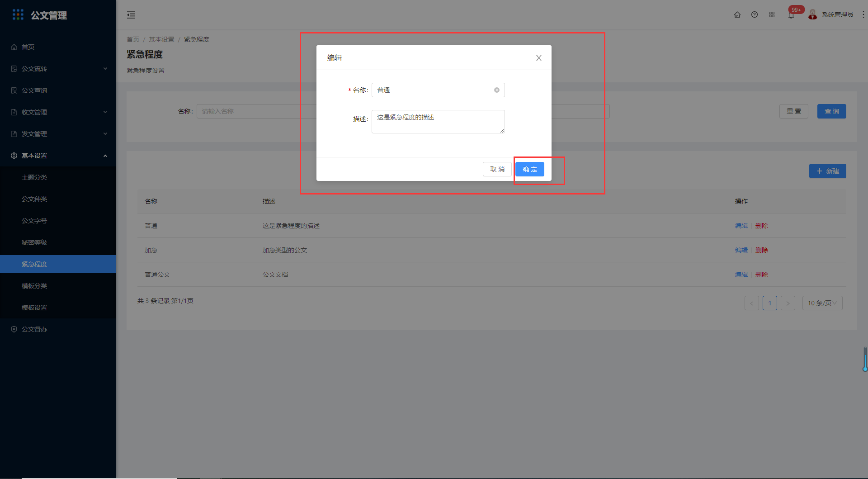868x479 pixels.
Task: Click the page scrollbar thumb at right edge
Action: point(865,359)
